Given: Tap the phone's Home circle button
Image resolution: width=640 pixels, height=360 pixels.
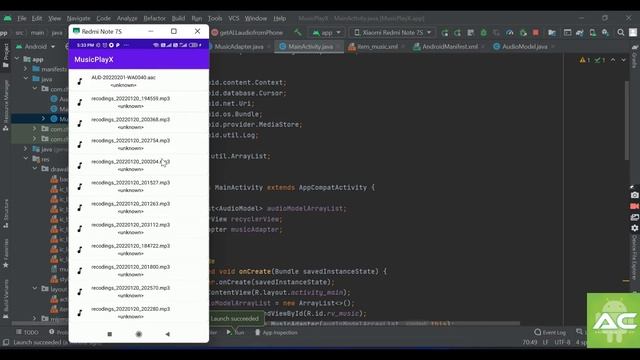Looking at the screenshot, I should (139, 334).
